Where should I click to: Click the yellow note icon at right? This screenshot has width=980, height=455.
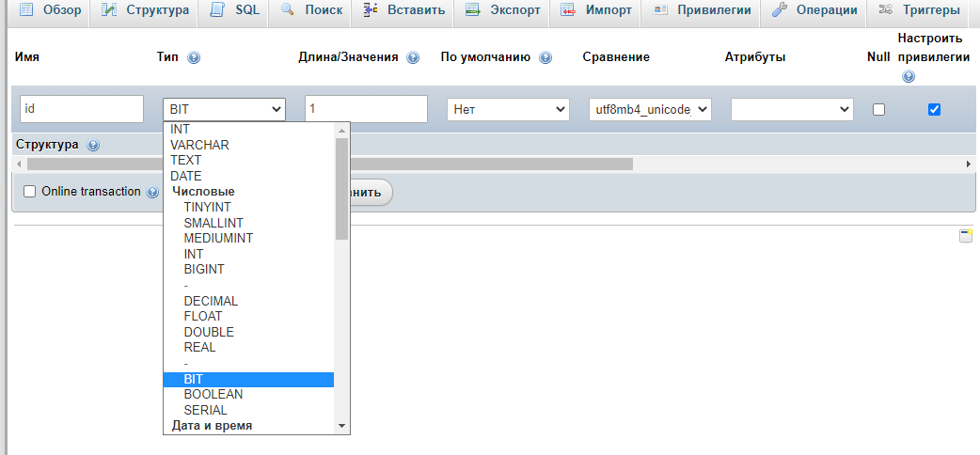(x=965, y=236)
